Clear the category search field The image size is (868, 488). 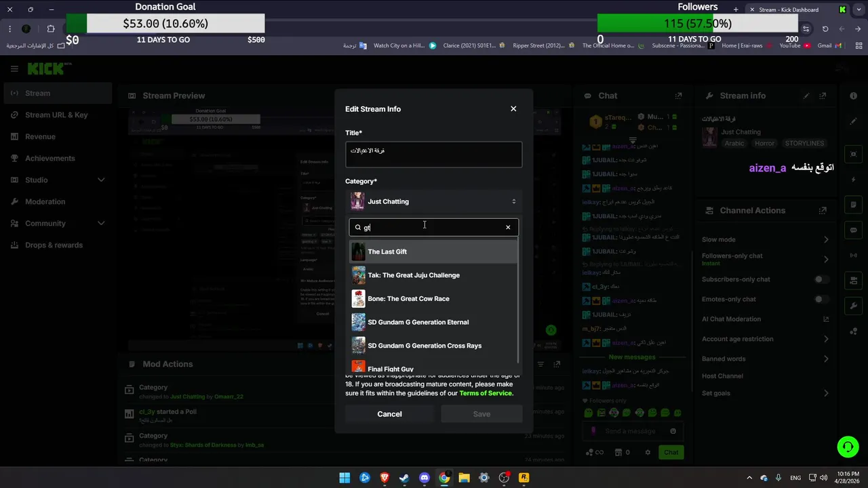[x=508, y=227]
